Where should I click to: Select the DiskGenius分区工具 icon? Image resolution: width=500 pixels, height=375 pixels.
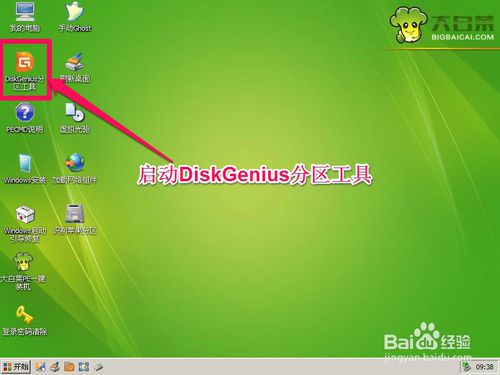[25, 70]
